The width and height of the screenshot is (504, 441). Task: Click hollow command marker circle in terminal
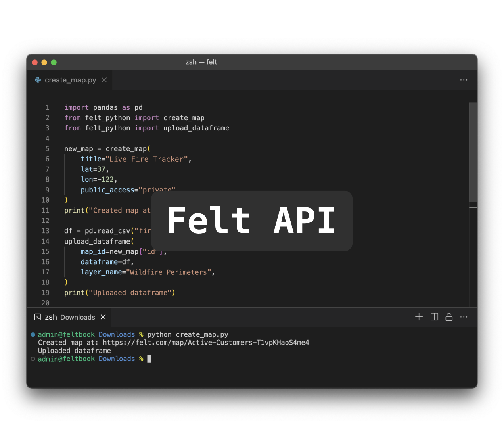[33, 359]
